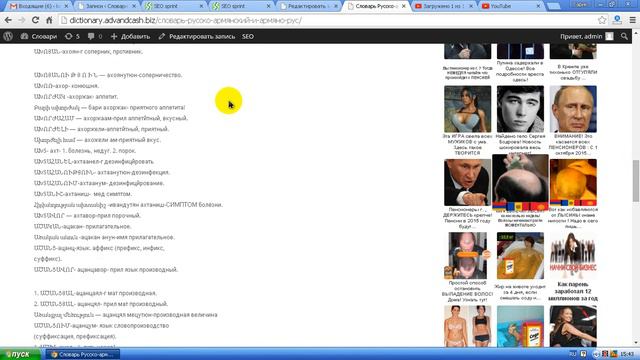Open the admin bar search icon
The width and height of the screenshot is (640, 360).
tap(624, 36)
